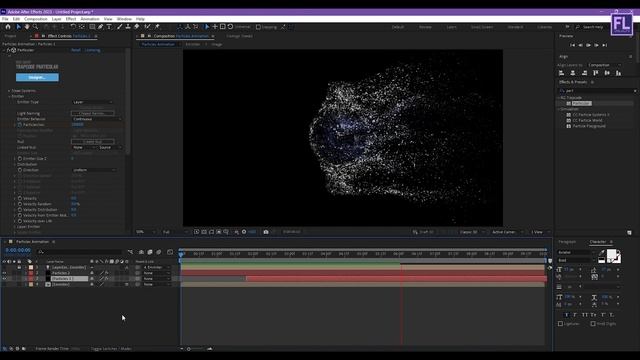Screen dimensions: 640x360
Task: Select Particle Playground in Effects & Presets
Action: coord(589,126)
